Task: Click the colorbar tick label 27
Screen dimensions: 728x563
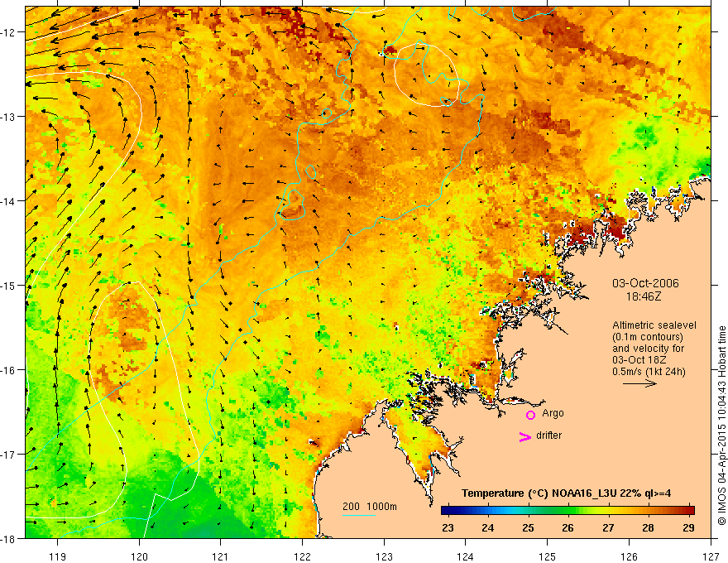Action: click(x=608, y=527)
